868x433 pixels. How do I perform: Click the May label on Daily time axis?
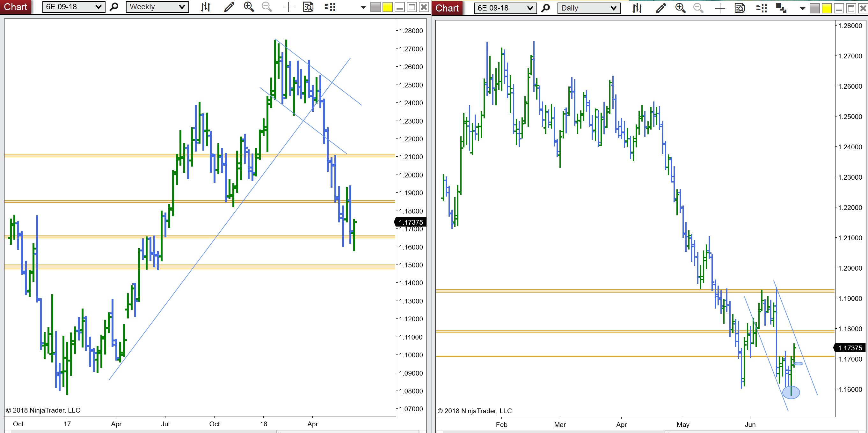tap(683, 425)
